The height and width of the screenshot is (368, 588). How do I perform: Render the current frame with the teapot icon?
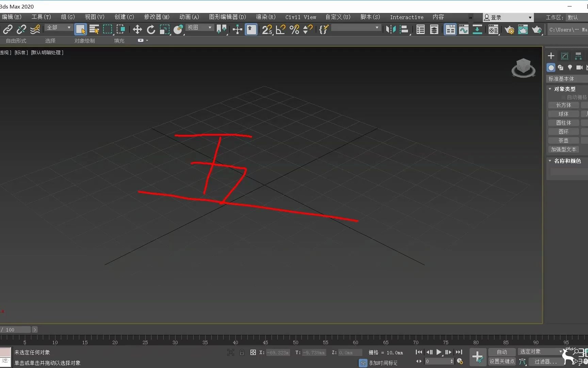537,30
